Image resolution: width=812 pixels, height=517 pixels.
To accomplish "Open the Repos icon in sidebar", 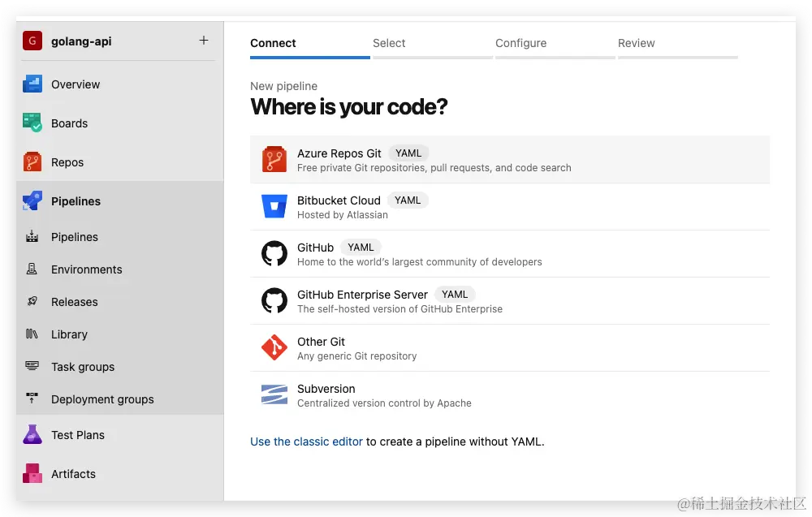I will coord(32,162).
